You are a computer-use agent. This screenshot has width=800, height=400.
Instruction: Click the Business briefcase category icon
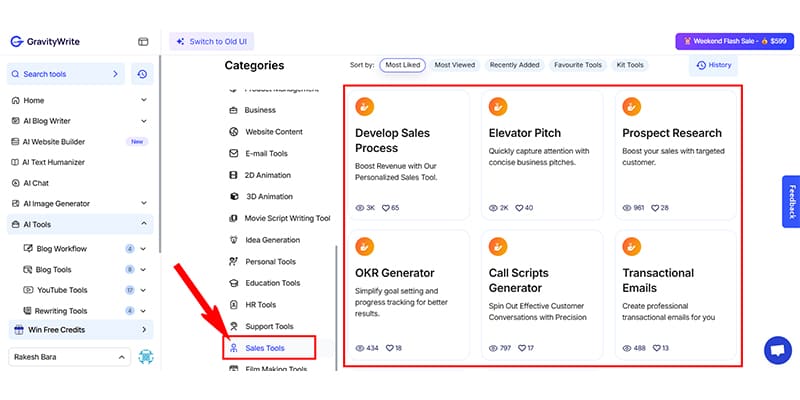click(234, 110)
